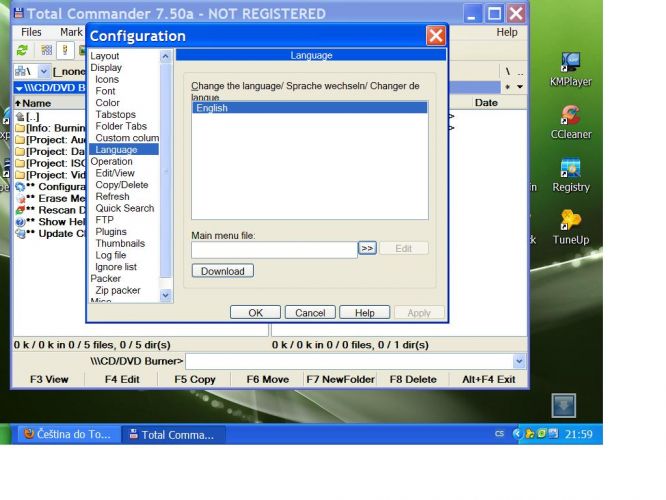Click the thumbnails view toolbar icon
The width and height of the screenshot is (666, 500).
pyautogui.click(x=47, y=51)
